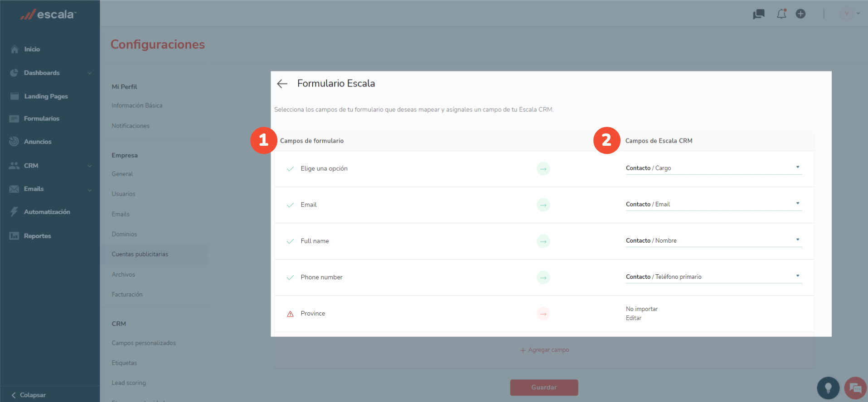The image size is (868, 402).
Task: Click the Formularios sidebar icon
Action: tap(15, 119)
